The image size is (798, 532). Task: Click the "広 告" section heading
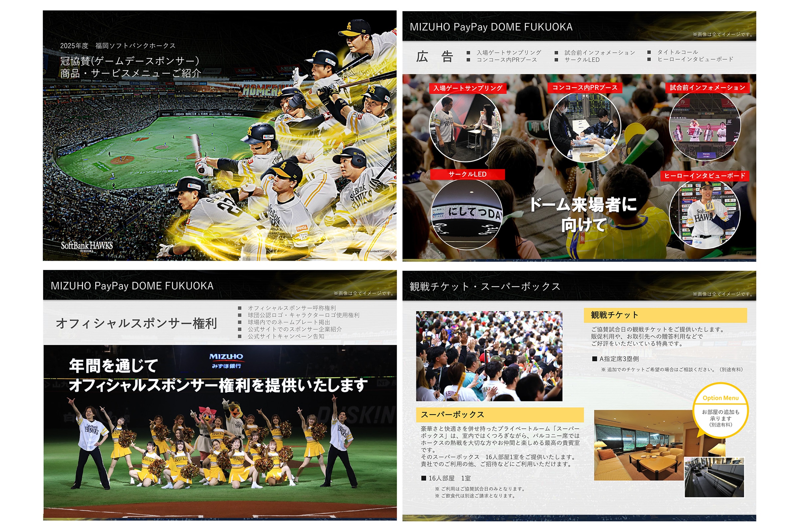click(x=435, y=57)
